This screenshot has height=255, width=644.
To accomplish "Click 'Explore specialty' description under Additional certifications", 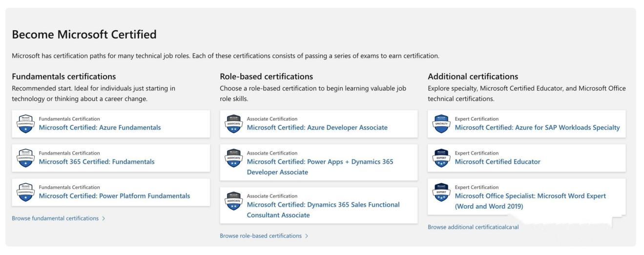I will click(527, 93).
